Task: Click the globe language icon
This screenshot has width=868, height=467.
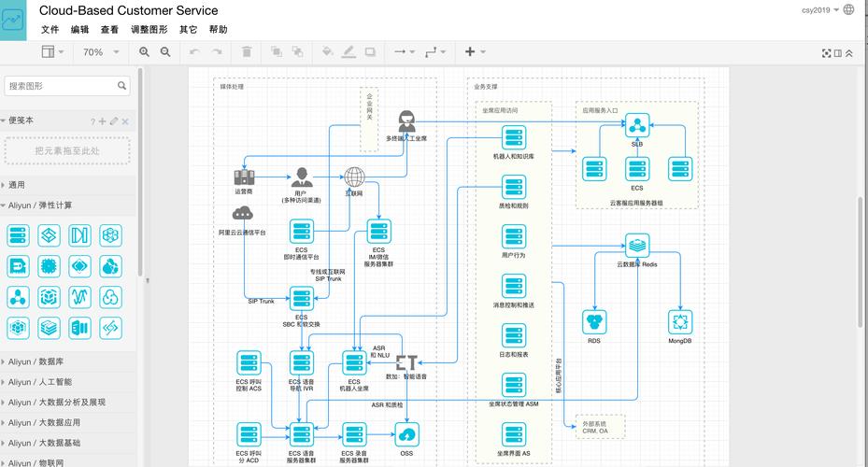Action: click(848, 9)
